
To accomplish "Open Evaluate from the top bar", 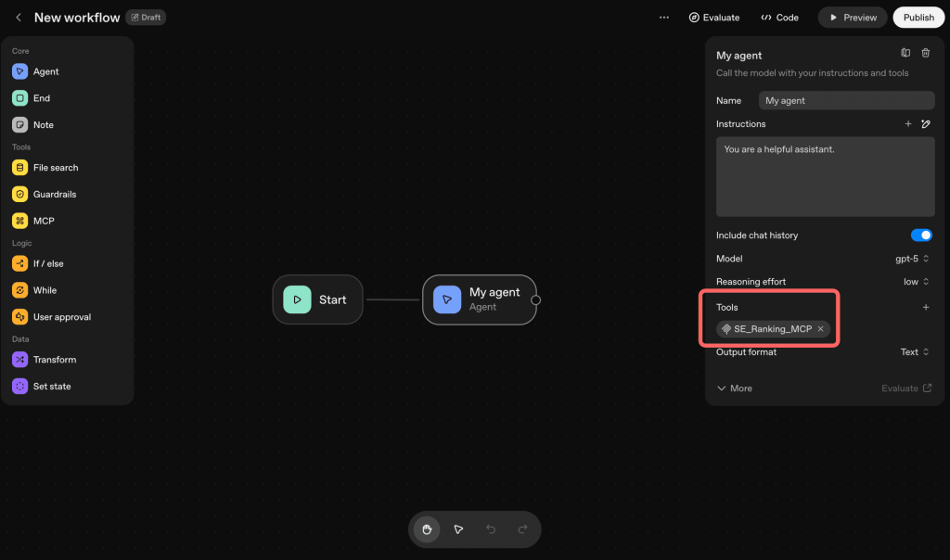I will coord(714,18).
